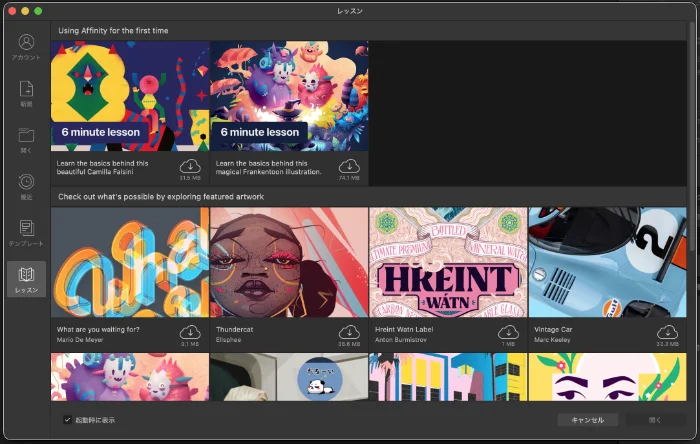Click the 'Anton Burmistrov' author name
Viewport: 700px width, 444px height.
[x=401, y=340]
